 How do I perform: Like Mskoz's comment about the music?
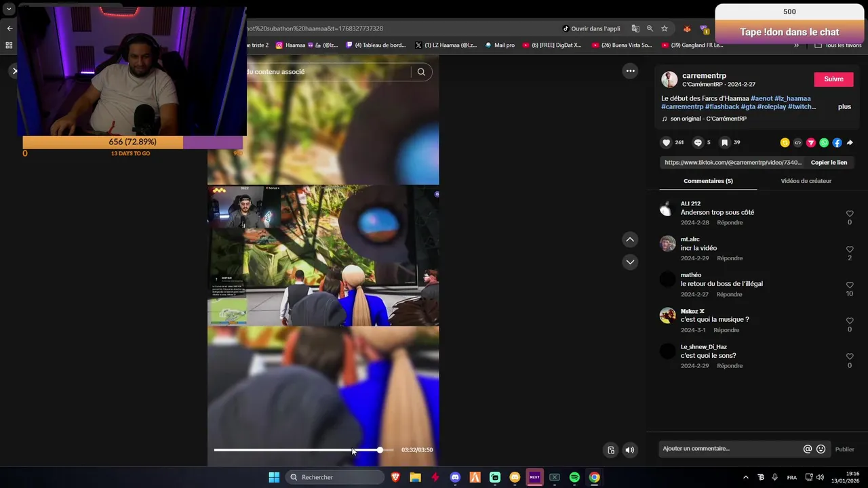coord(850,321)
